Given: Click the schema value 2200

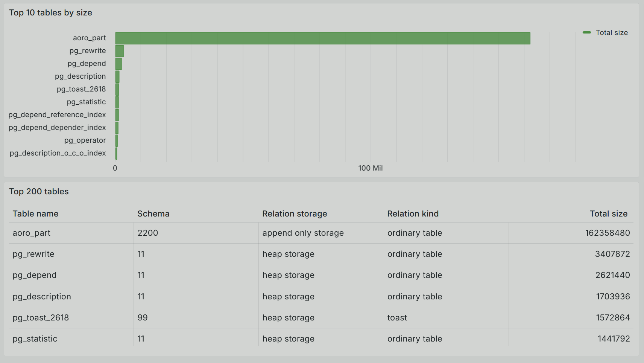Looking at the screenshot, I should pyautogui.click(x=147, y=233).
